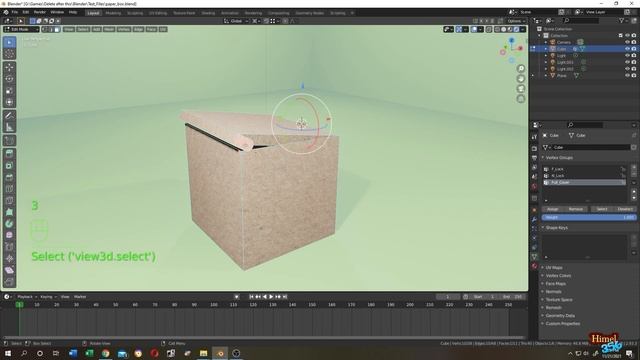Expand the Camera item in outliner
This screenshot has width=640, height=360.
[x=546, y=42]
